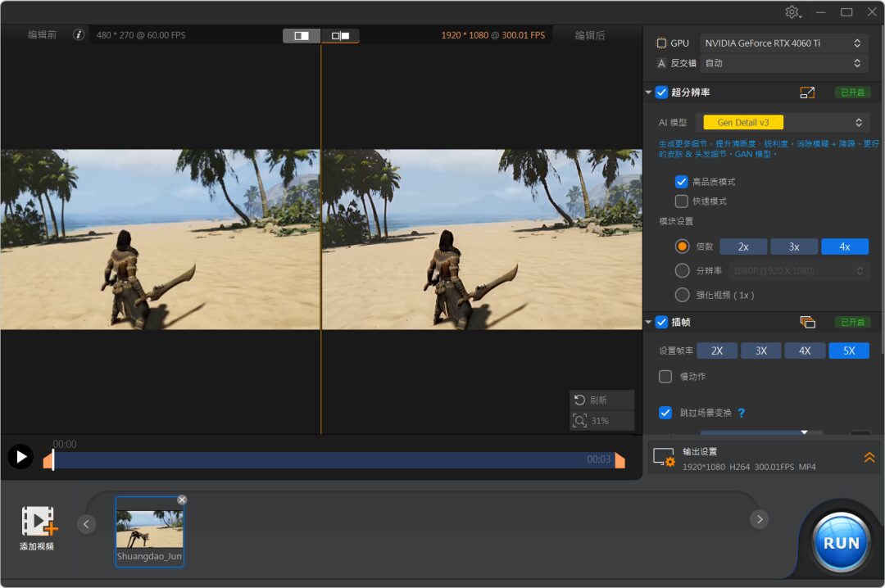Screen dimensions: 885x588
Task: Refresh the preview image
Action: (601, 400)
